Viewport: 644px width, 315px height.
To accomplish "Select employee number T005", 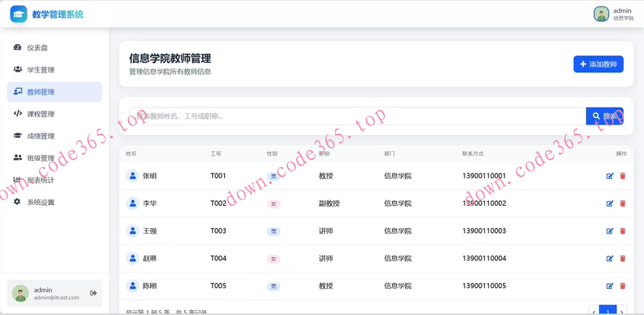I will pyautogui.click(x=218, y=286).
